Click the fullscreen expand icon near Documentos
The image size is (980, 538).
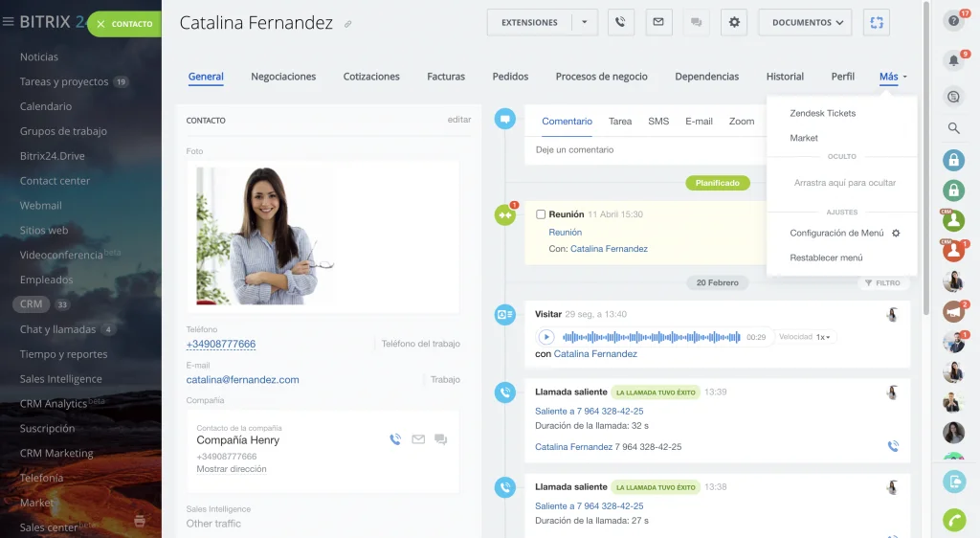[x=876, y=22]
